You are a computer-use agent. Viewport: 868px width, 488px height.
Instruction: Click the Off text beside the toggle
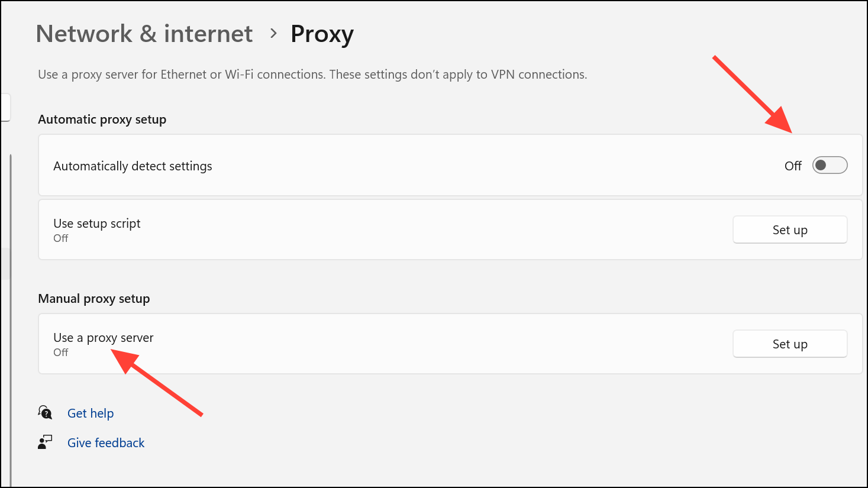click(793, 166)
